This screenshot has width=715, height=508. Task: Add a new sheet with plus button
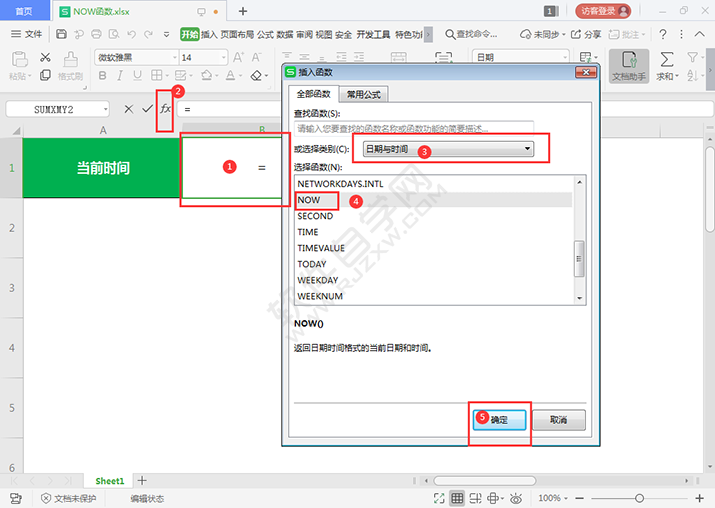(x=142, y=480)
